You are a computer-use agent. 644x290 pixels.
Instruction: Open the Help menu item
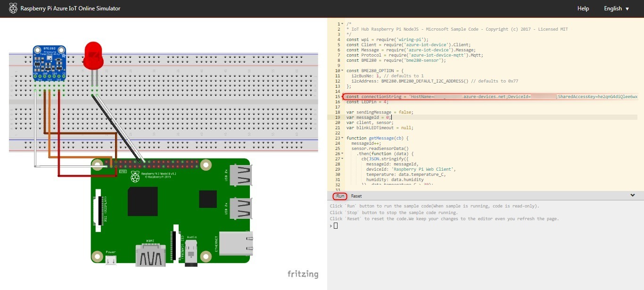click(583, 8)
